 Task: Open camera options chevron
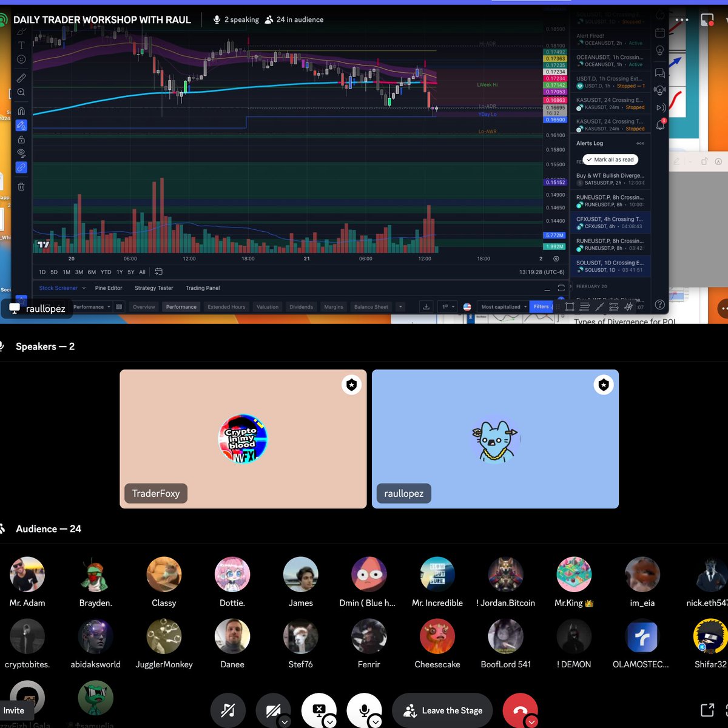click(285, 722)
